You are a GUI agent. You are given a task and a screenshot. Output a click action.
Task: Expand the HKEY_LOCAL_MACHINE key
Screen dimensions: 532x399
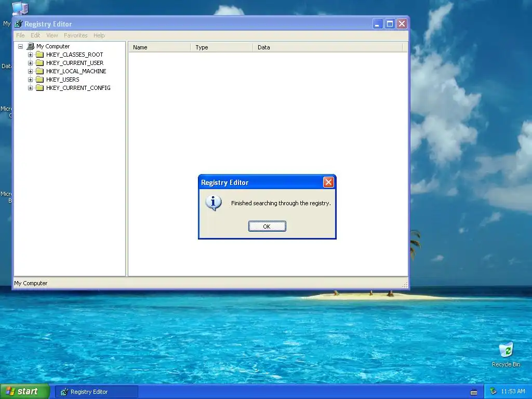tap(30, 71)
